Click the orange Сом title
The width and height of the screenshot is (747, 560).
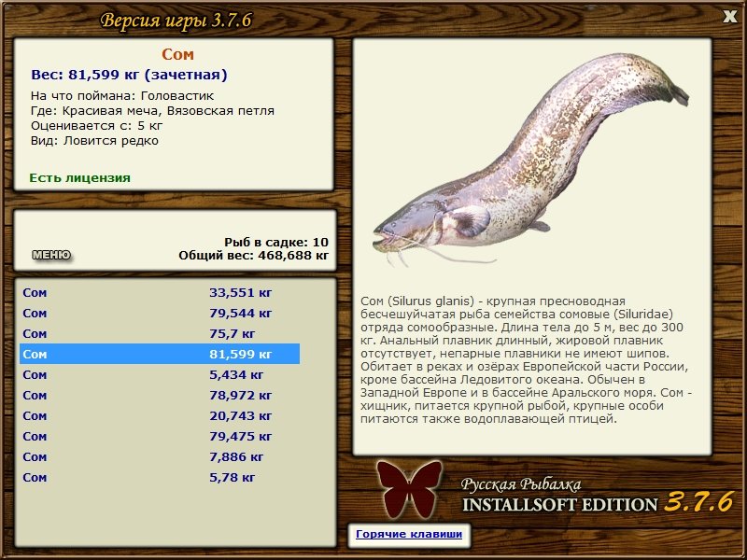(177, 54)
